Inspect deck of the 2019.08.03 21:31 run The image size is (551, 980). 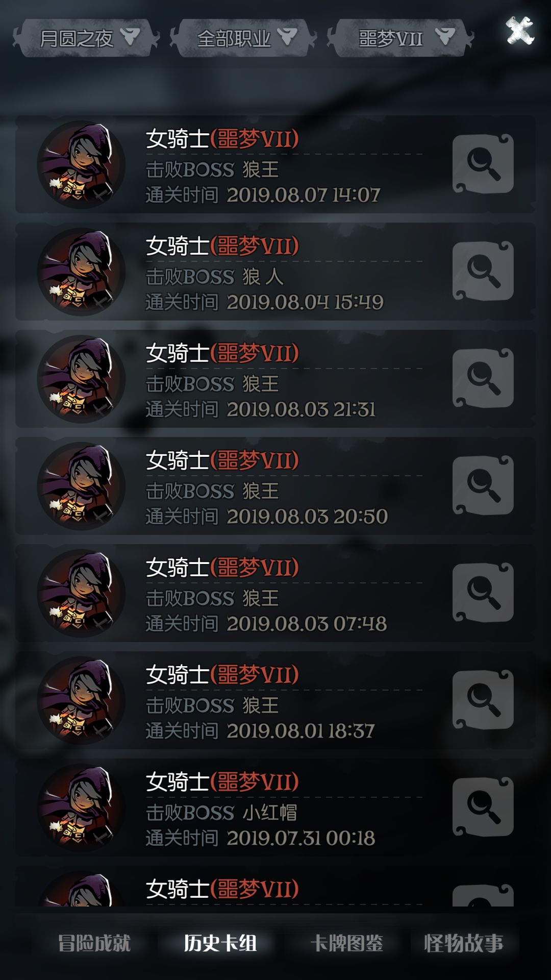[x=483, y=378]
